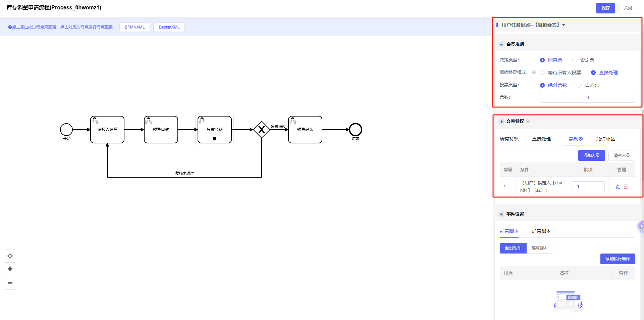Viewport: 644px width, 320px height.
Task: Collapse the 会签规则 section
Action: (501, 44)
